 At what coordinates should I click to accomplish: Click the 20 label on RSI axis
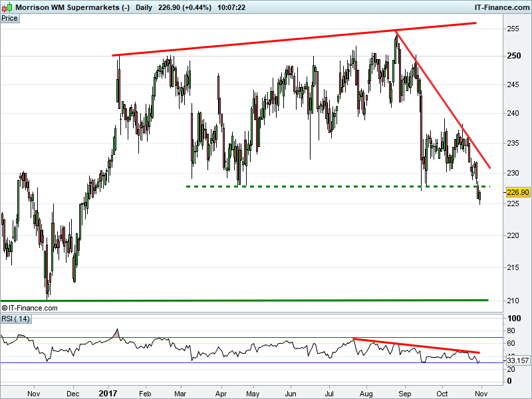coord(511,369)
